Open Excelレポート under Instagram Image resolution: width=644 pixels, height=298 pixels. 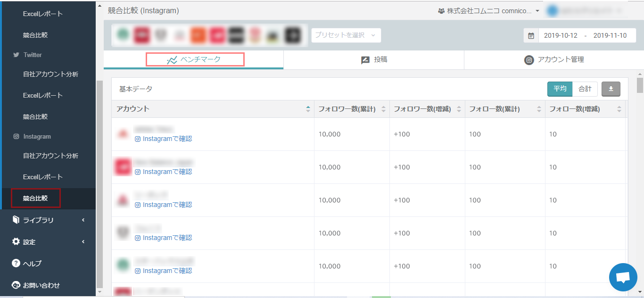(43, 177)
